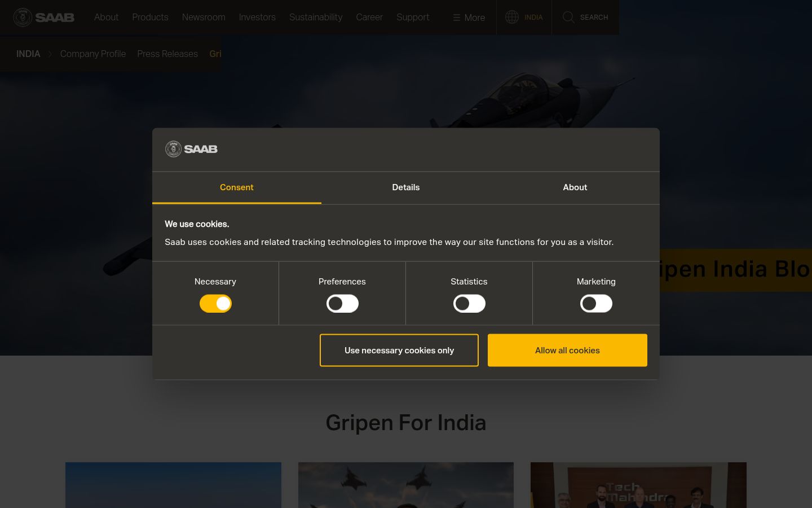812x508 pixels.
Task: Open the Company Profile breadcrumb link
Action: 93,54
